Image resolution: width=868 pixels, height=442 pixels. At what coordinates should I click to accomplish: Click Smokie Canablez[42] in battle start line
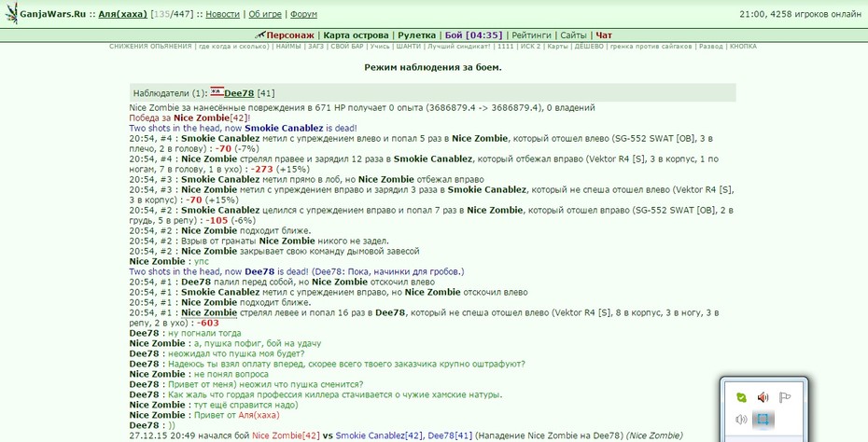pos(379,435)
